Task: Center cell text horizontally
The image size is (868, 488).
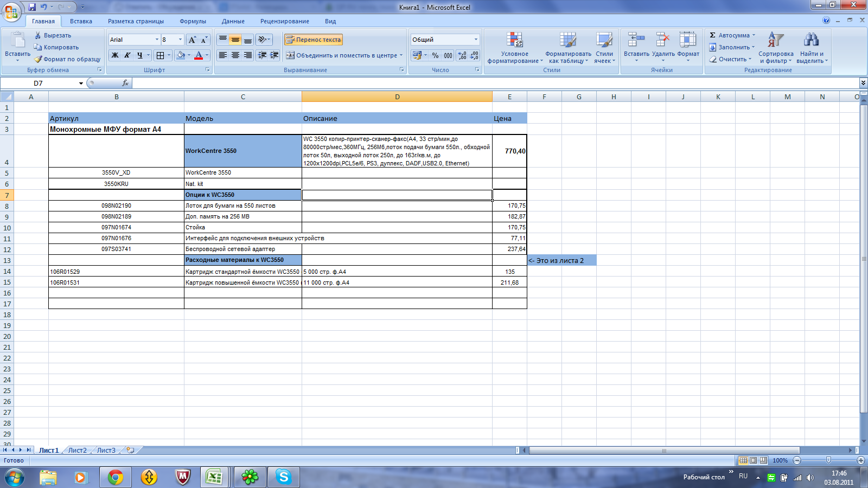Action: pos(235,55)
